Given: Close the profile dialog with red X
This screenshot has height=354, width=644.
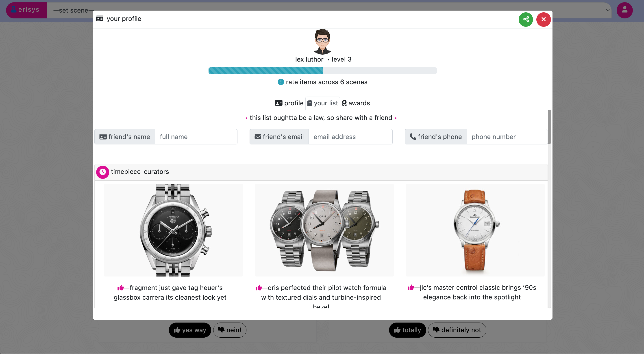Looking at the screenshot, I should point(543,19).
